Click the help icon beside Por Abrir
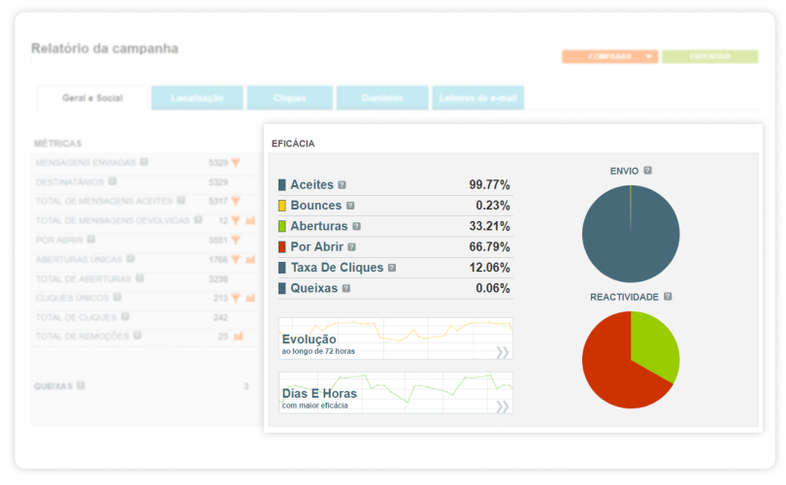 click(352, 247)
